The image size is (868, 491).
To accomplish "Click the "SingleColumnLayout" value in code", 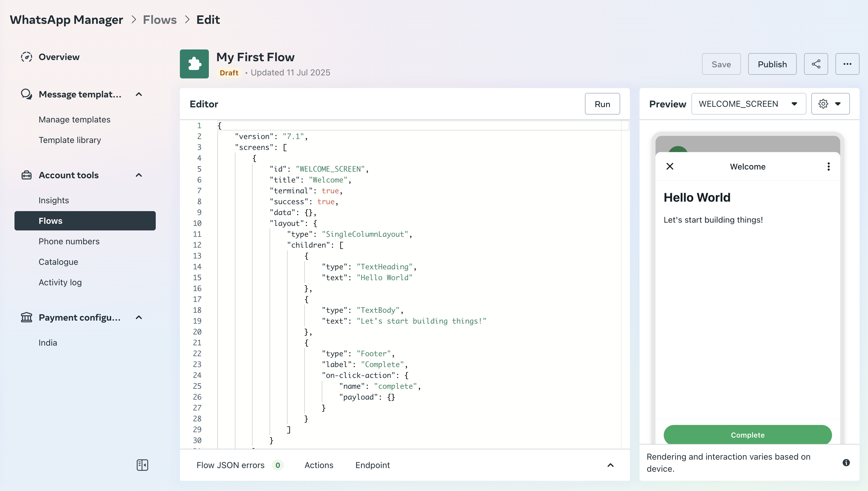I will tap(365, 234).
